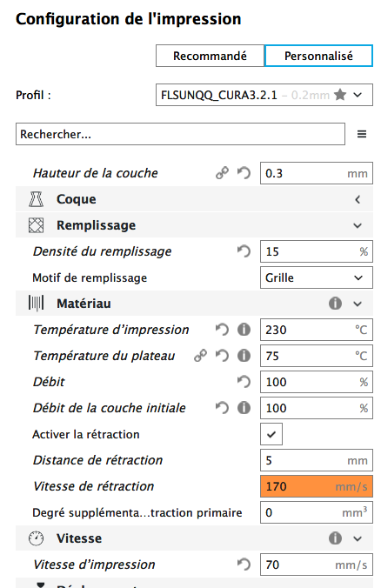Image resolution: width=381 pixels, height=588 pixels.
Task: Select the Personnalisé tab
Action: [318, 56]
